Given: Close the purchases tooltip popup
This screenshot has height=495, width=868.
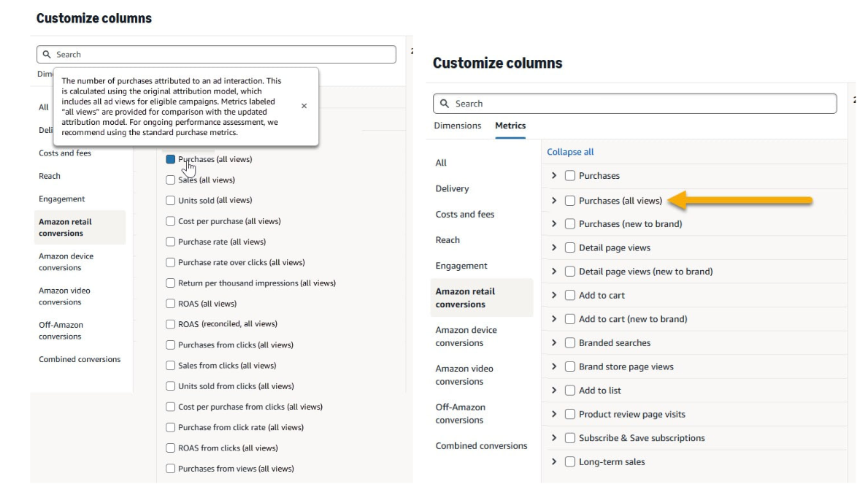Looking at the screenshot, I should click(304, 106).
